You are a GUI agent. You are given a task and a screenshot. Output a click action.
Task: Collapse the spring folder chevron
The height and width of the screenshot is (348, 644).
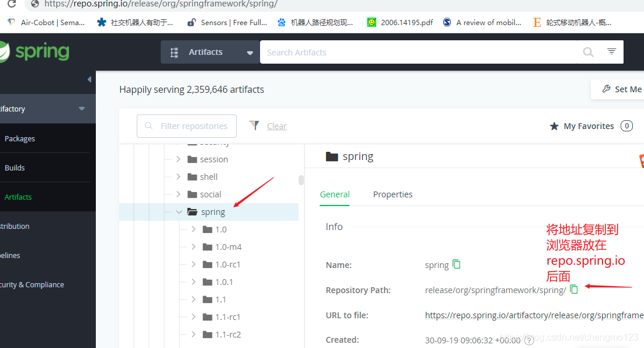pos(179,212)
